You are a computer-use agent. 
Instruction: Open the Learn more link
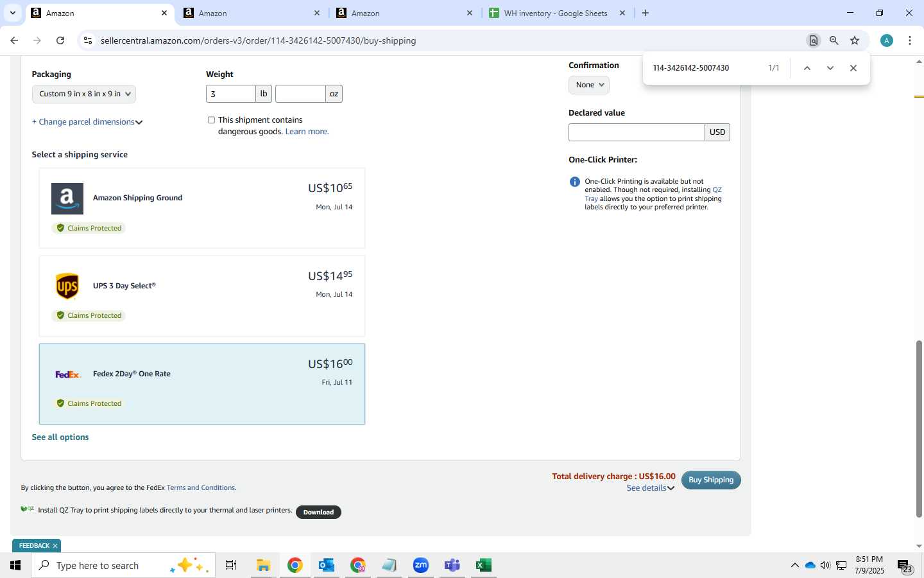307,132
